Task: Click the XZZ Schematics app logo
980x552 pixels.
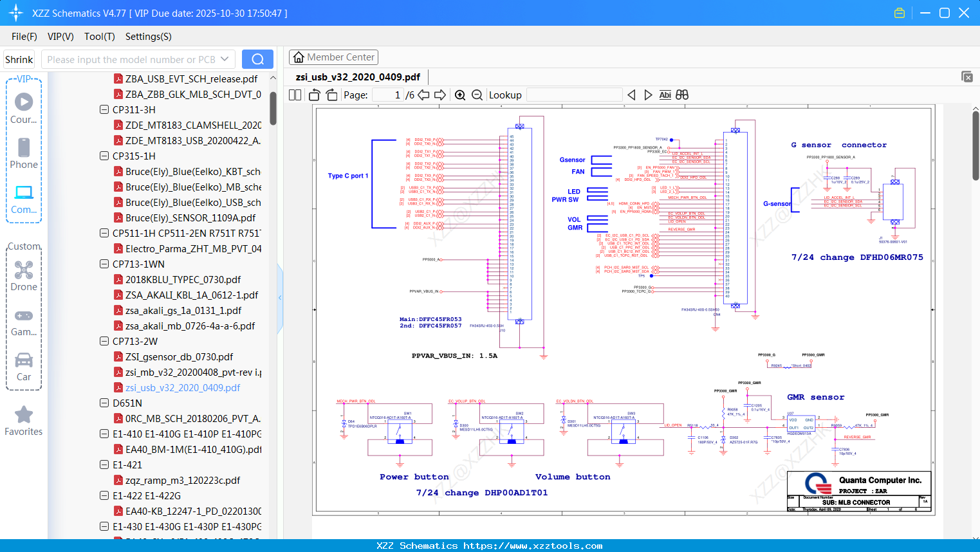Action: (x=15, y=13)
